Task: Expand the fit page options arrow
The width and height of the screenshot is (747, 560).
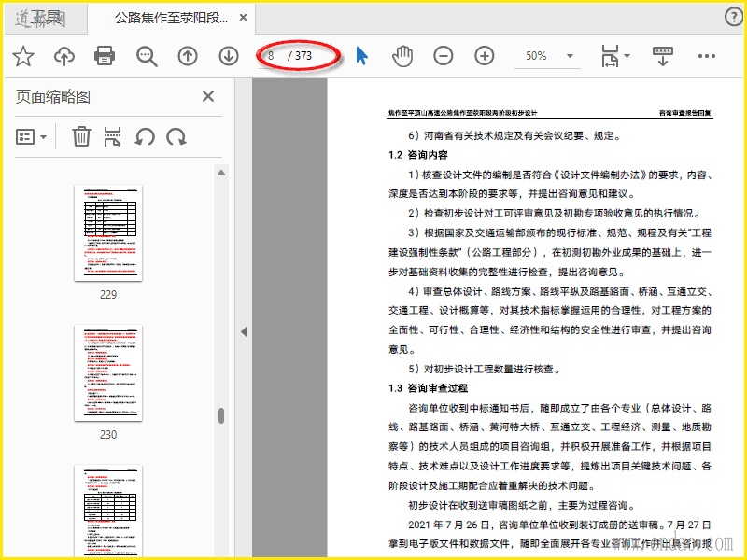Action: [x=627, y=56]
